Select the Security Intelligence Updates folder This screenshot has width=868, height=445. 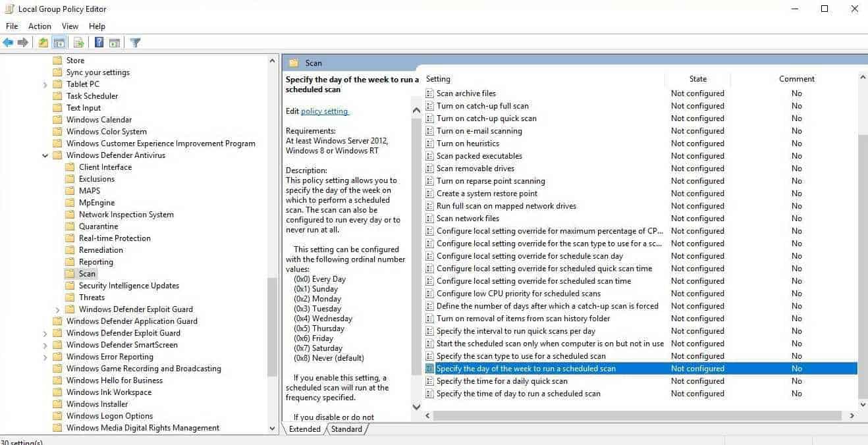[129, 286]
